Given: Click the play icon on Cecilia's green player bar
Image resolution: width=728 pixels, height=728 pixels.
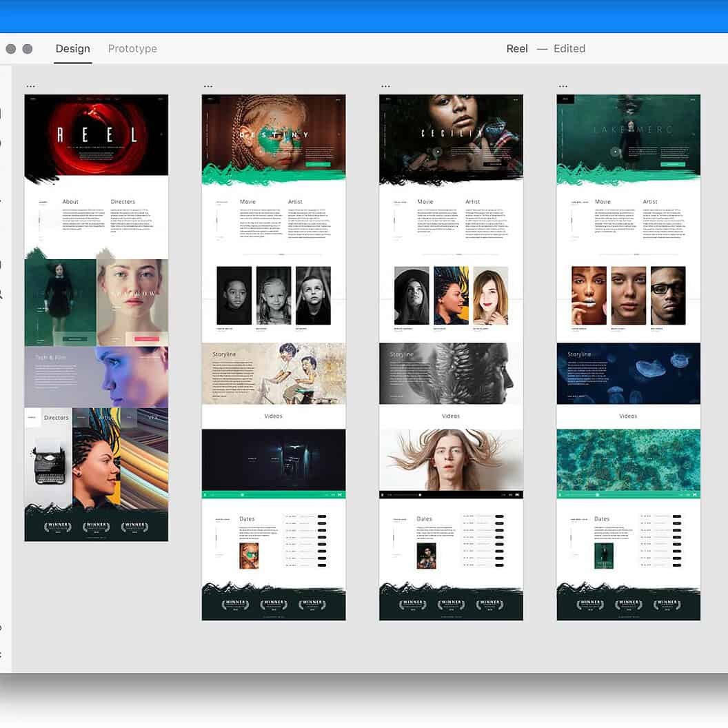Looking at the screenshot, I should point(381,495).
